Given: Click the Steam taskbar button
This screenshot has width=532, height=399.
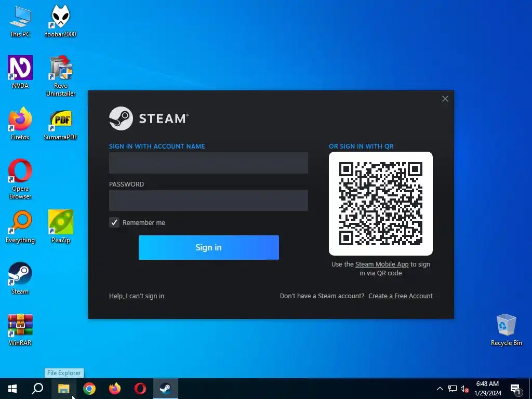Looking at the screenshot, I should [166, 389].
